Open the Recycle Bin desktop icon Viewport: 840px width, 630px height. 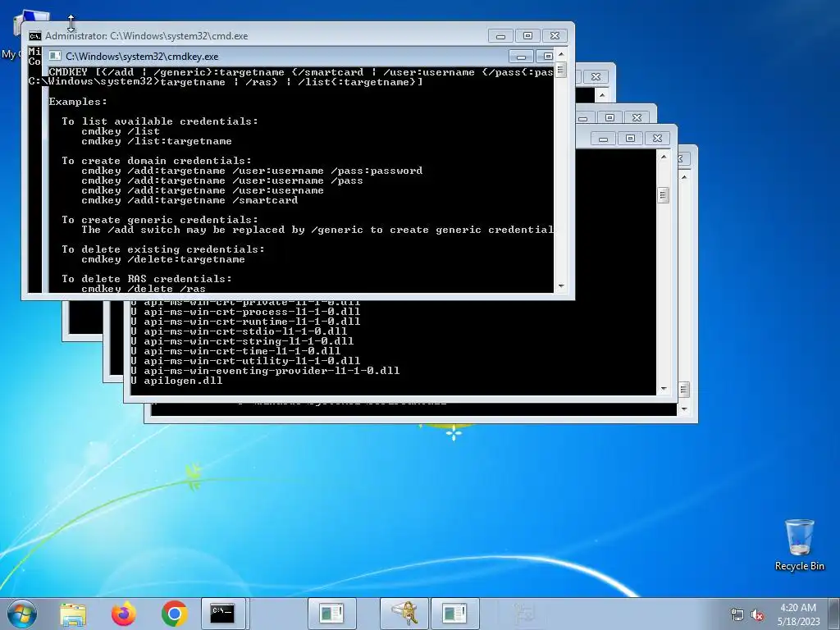pos(799,545)
